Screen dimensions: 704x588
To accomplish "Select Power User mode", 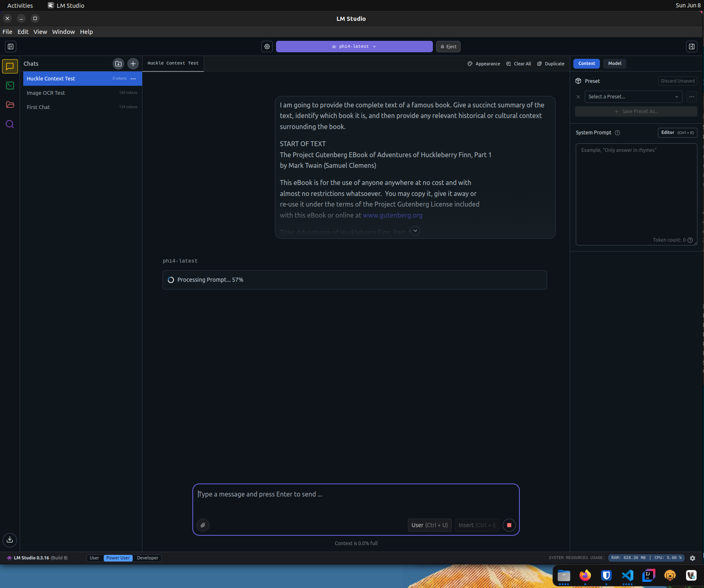I will [x=118, y=558].
